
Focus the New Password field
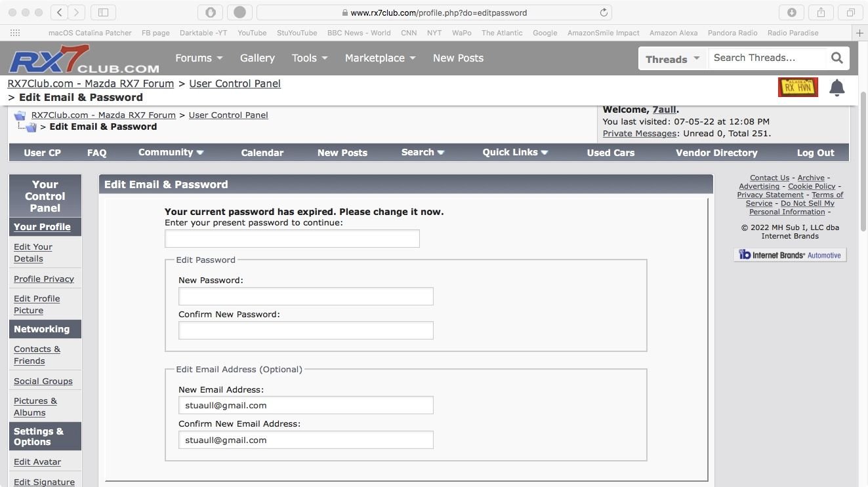(306, 296)
